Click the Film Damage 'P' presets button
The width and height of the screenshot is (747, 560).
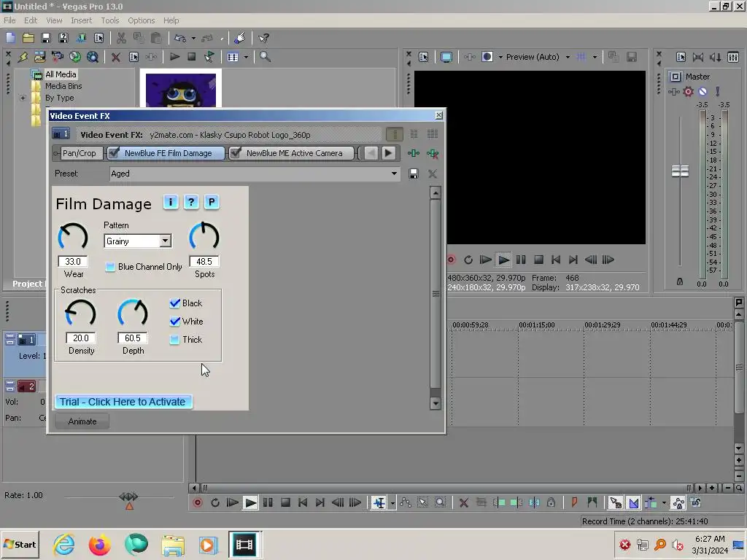(212, 203)
